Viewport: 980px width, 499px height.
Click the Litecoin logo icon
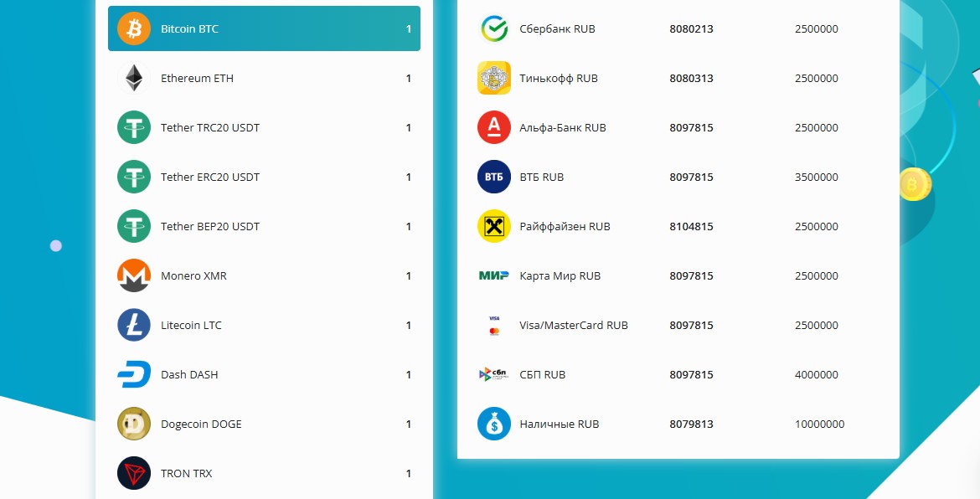[x=134, y=325]
